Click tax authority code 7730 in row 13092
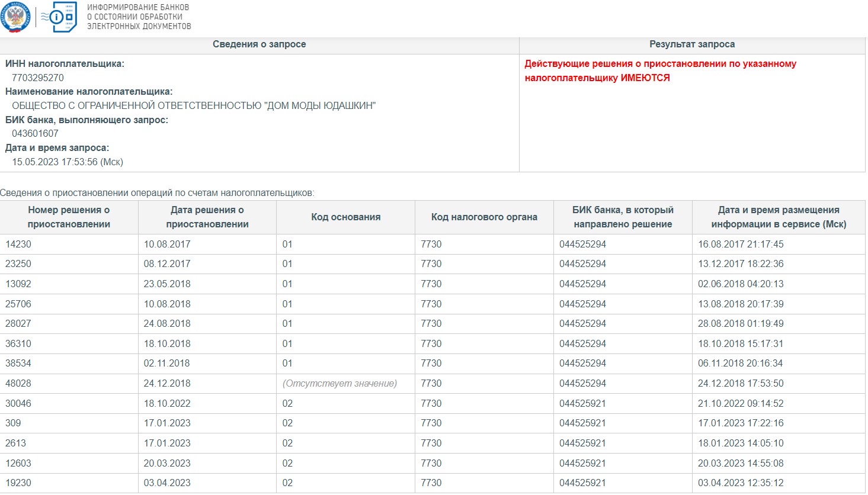Image resolution: width=868 pixels, height=495 pixels. 431,284
